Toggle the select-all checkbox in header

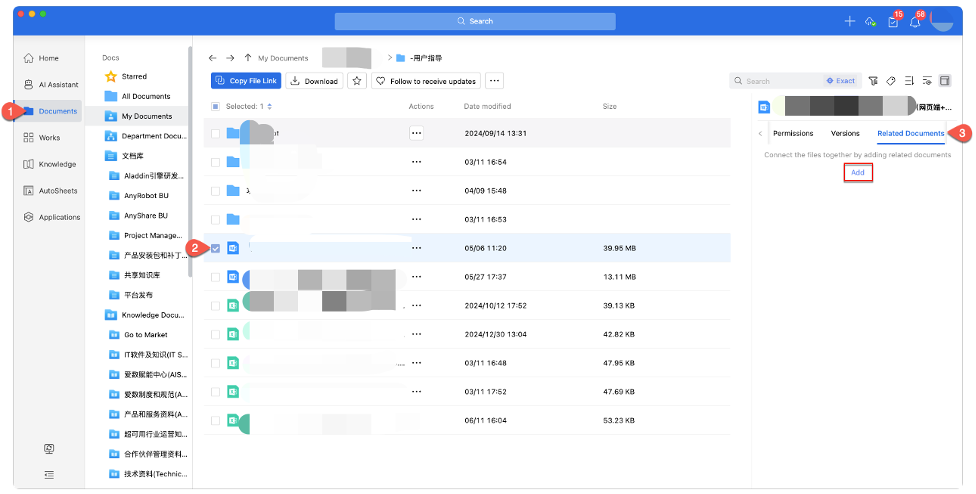(x=215, y=106)
